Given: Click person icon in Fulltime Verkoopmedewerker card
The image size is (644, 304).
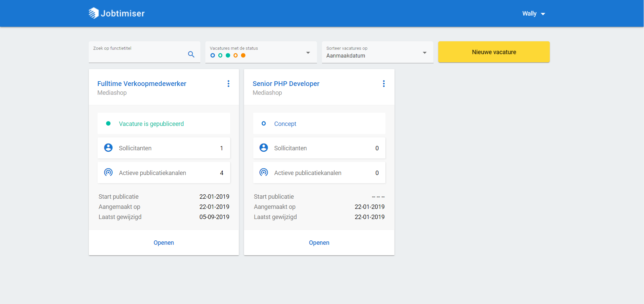Looking at the screenshot, I should coord(108,148).
